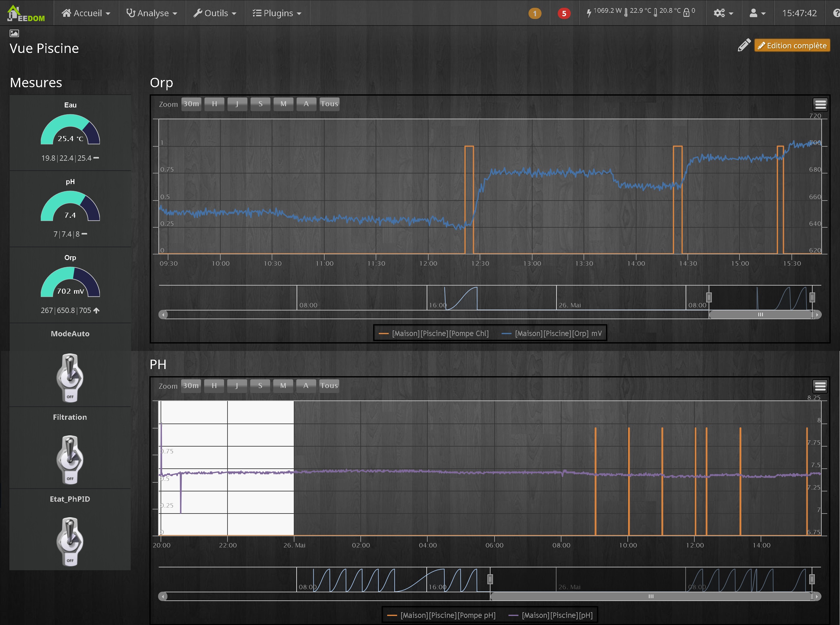This screenshot has height=625, width=840.
Task: Click PH navigator right range handle
Action: tap(812, 579)
